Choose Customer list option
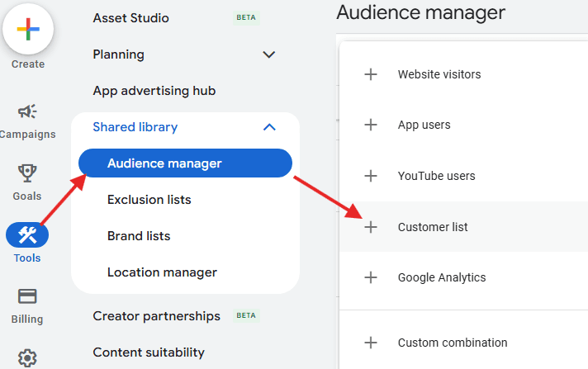This screenshot has height=369, width=588. [433, 227]
